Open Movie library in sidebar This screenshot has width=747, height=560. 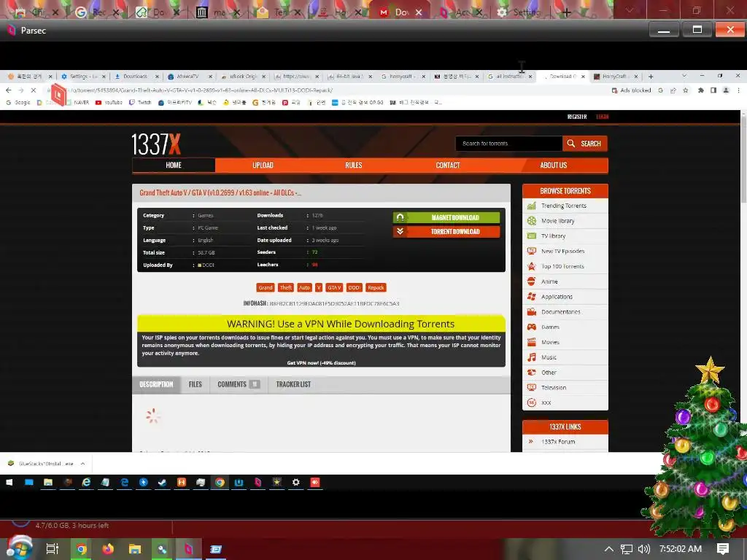pyautogui.click(x=558, y=221)
